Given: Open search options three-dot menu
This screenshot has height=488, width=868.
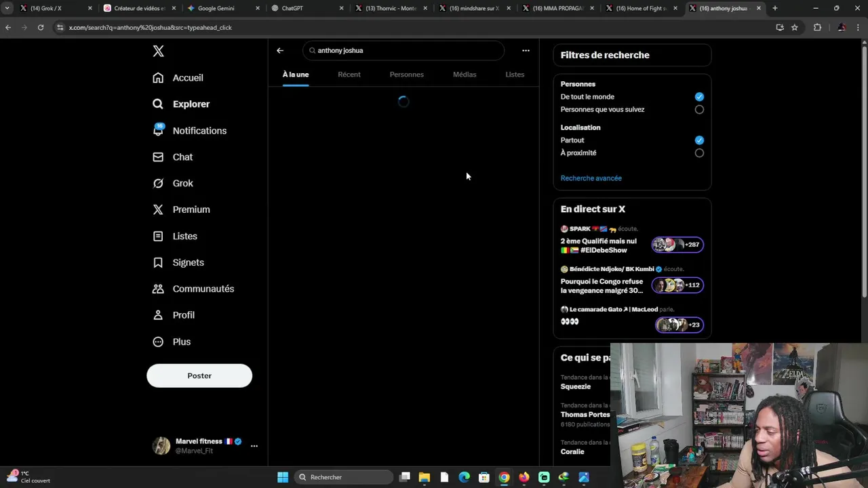Looking at the screenshot, I should point(526,50).
